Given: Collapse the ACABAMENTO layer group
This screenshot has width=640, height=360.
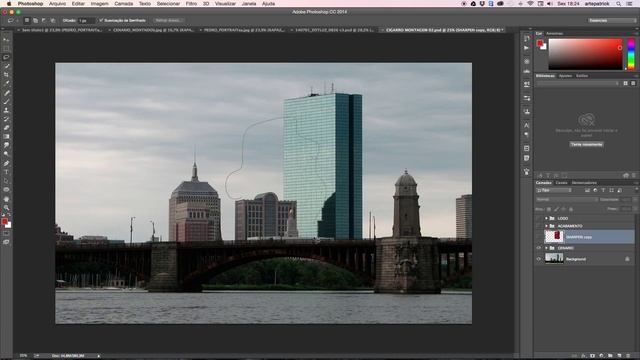Looking at the screenshot, I should pos(546,226).
